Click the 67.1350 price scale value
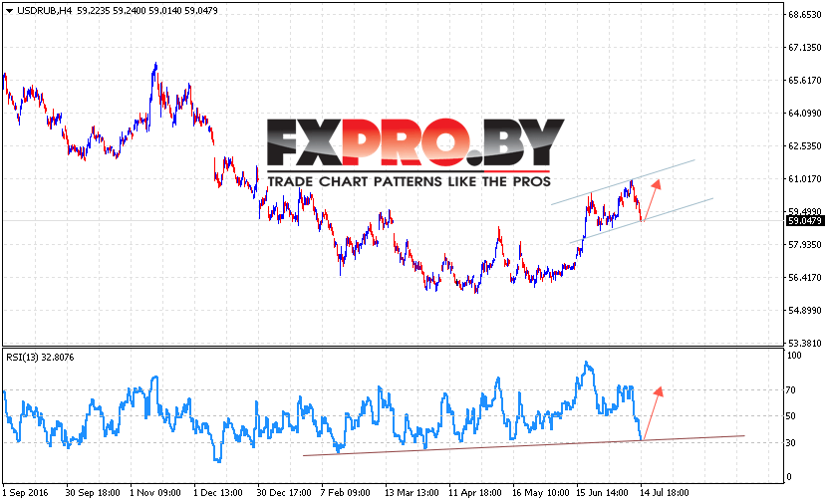This screenshot has width=826, height=504. coord(804,48)
